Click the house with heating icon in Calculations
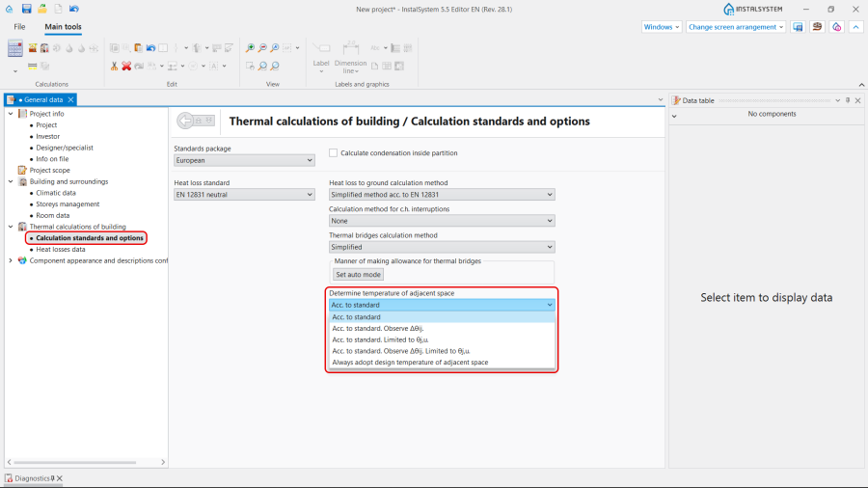This screenshot has height=488, width=868. 32,48
